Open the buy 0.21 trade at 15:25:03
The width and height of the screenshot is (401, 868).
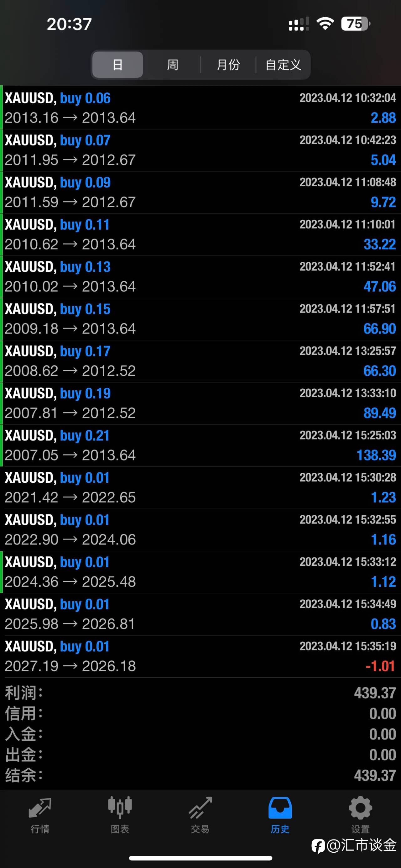click(x=200, y=445)
